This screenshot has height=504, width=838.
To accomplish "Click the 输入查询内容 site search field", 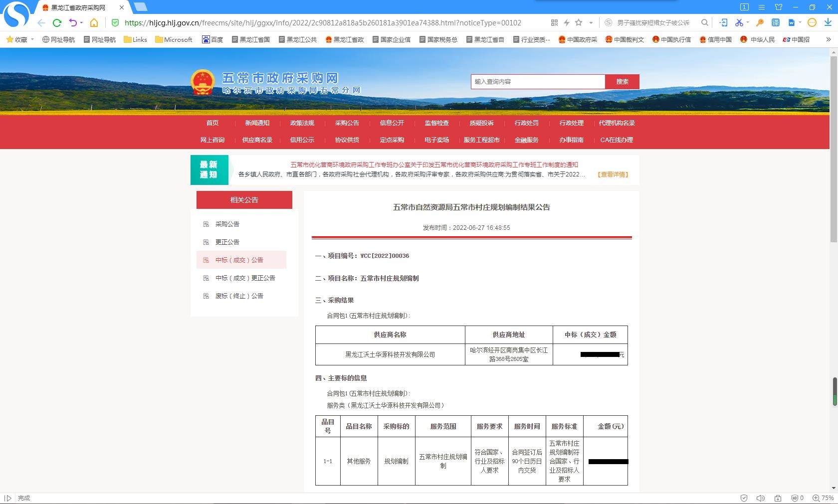I will coord(538,82).
